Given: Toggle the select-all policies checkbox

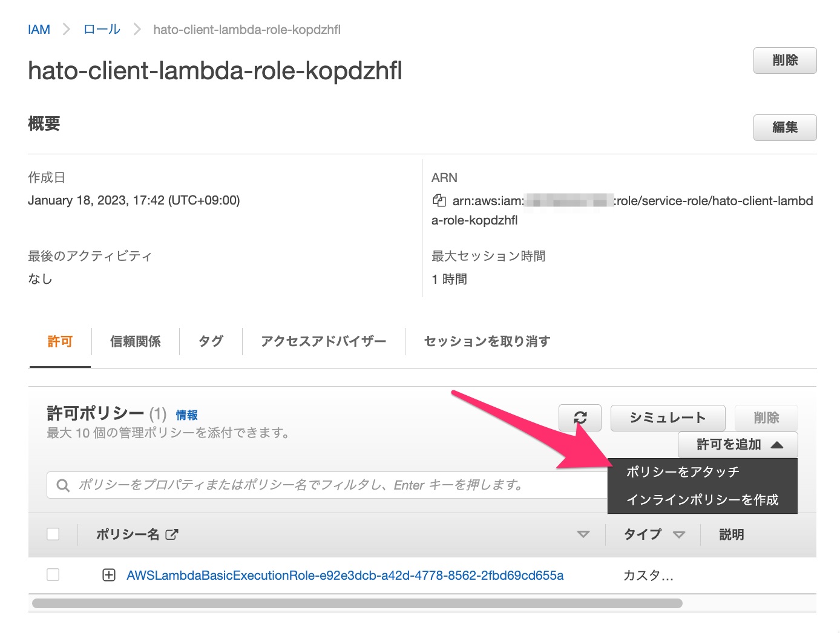Looking at the screenshot, I should point(53,534).
